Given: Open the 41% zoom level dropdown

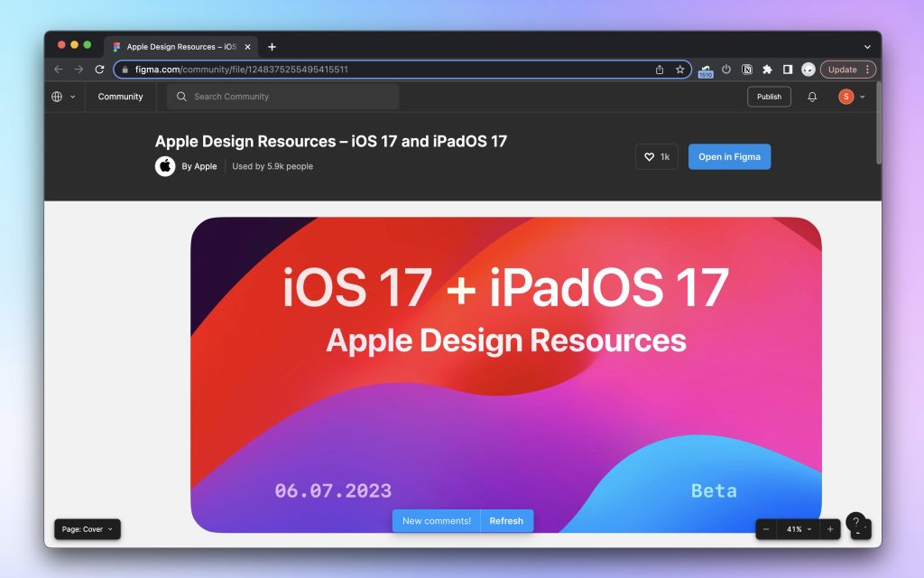Looking at the screenshot, I should 799,529.
